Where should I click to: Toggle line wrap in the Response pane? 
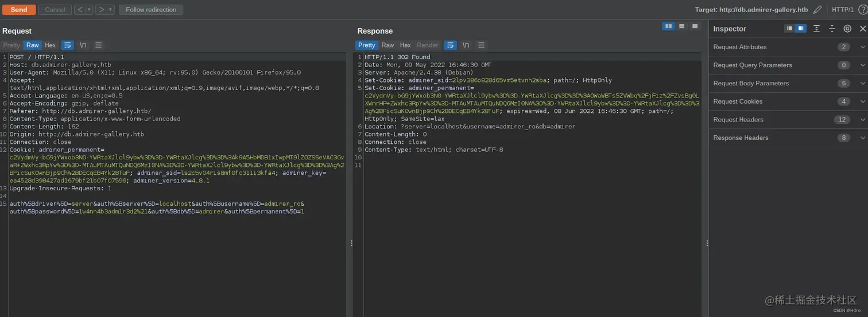click(451, 45)
